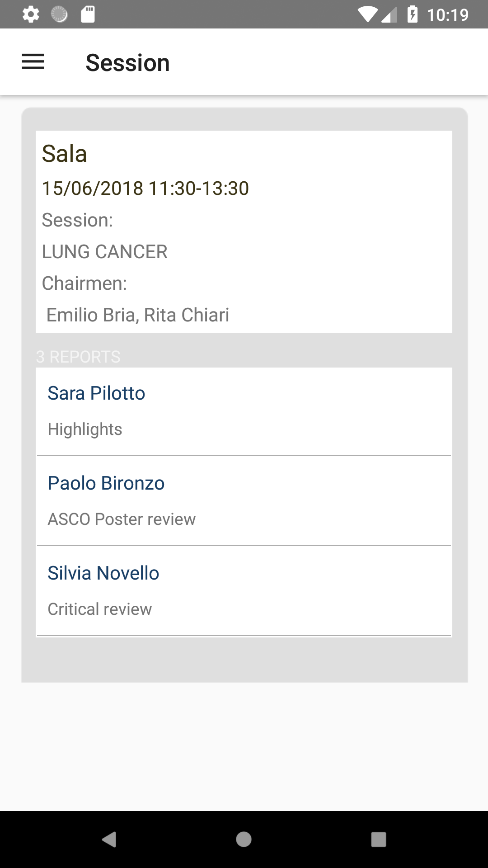Open Silvia Novello's report
The image size is (488, 868).
coord(103,573)
